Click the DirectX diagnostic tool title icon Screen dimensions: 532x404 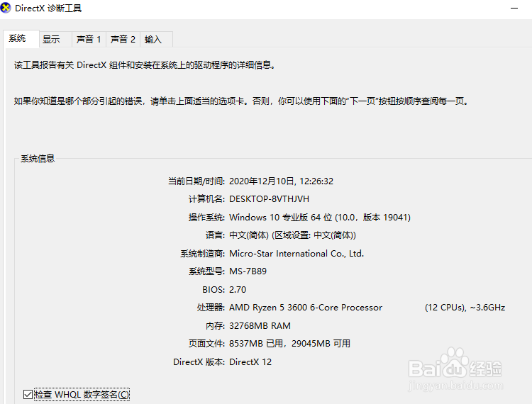(x=6, y=8)
